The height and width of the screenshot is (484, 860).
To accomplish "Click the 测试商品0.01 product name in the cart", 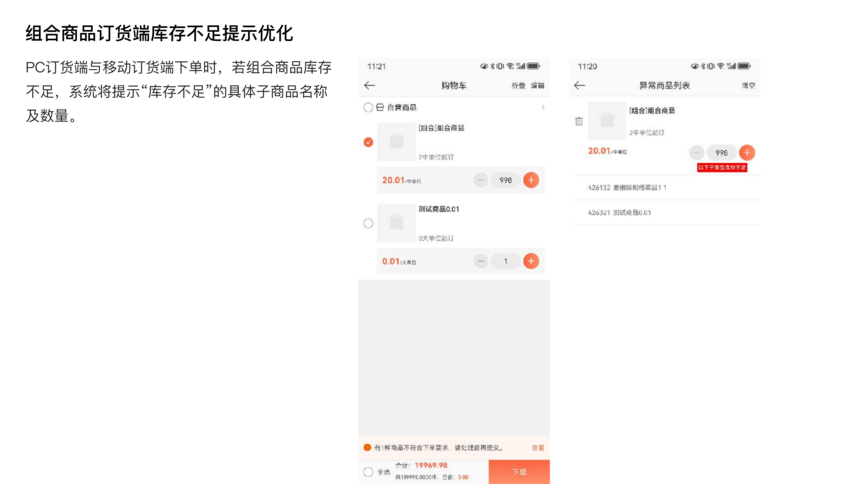I will click(x=439, y=209).
